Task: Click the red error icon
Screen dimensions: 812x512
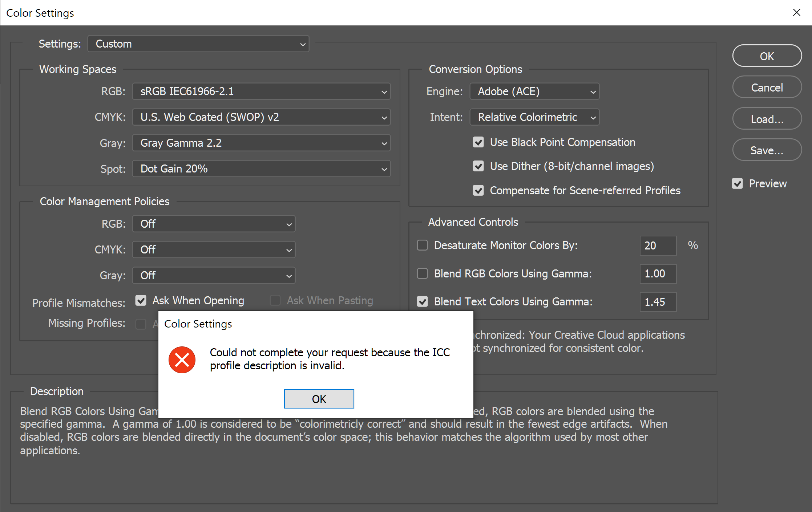Action: [182, 359]
